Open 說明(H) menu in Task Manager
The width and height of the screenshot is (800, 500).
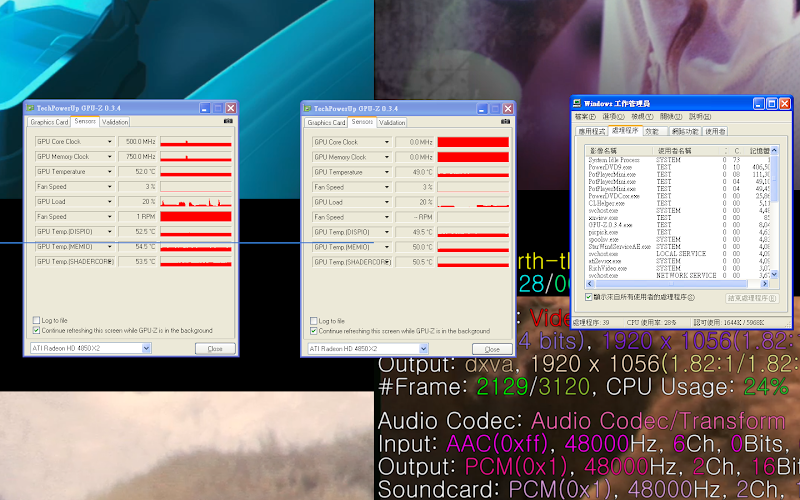pyautogui.click(x=699, y=117)
